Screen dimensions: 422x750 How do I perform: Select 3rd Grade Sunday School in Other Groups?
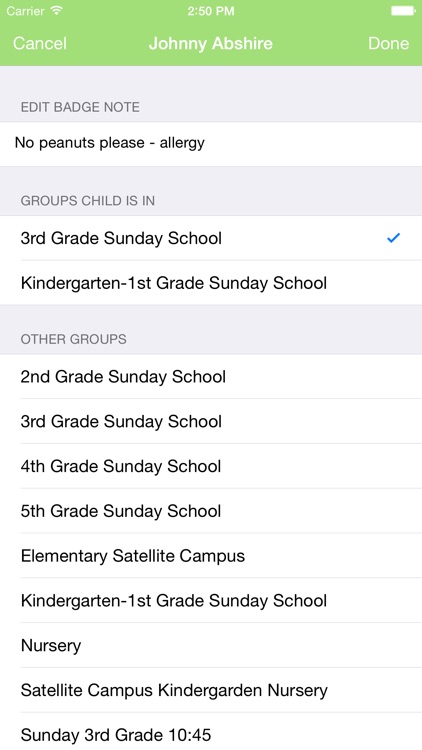click(211, 421)
